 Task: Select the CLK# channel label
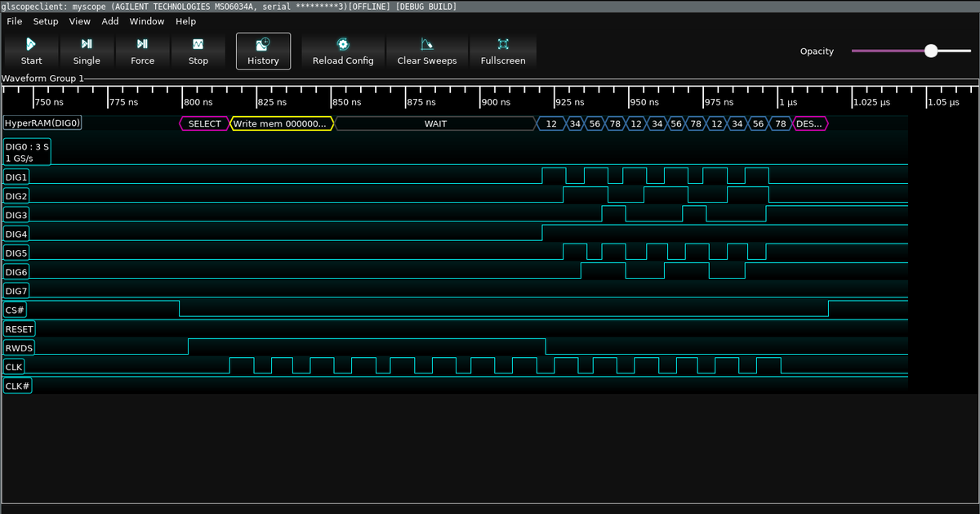(18, 386)
